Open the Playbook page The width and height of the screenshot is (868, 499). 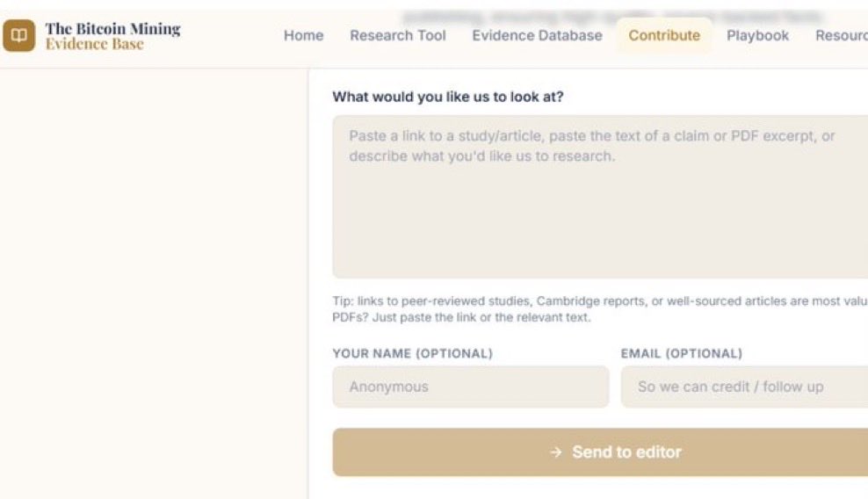[x=757, y=35]
